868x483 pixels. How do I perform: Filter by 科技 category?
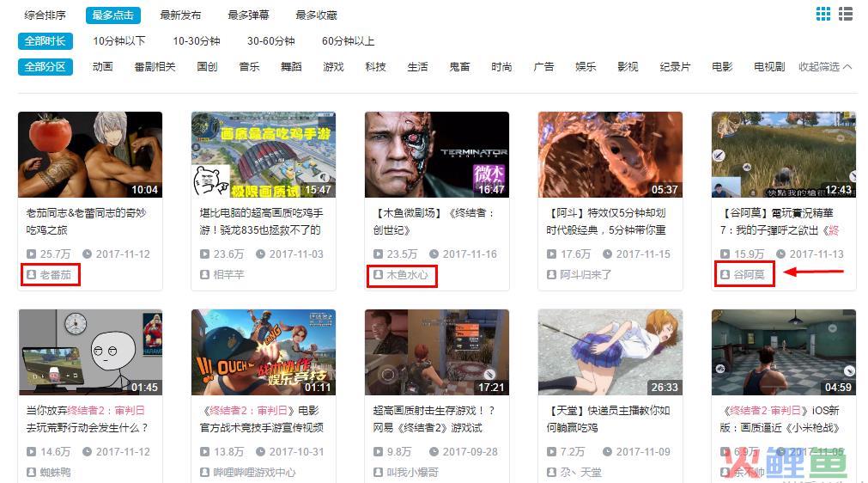pyautogui.click(x=375, y=67)
